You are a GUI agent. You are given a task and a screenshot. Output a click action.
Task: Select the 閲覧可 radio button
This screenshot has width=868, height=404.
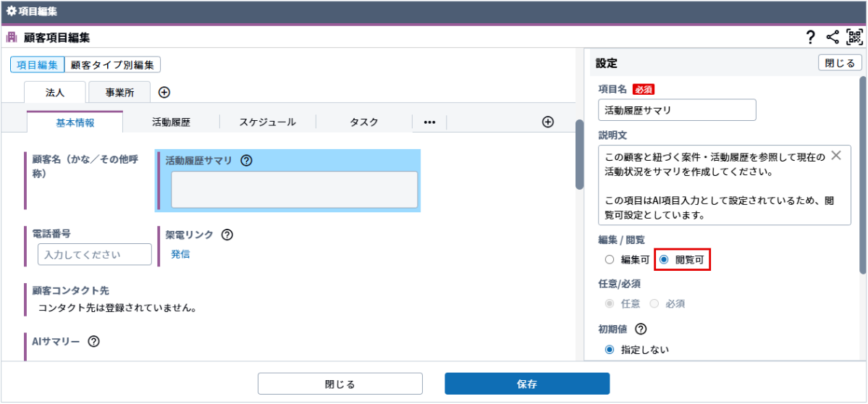tap(665, 259)
